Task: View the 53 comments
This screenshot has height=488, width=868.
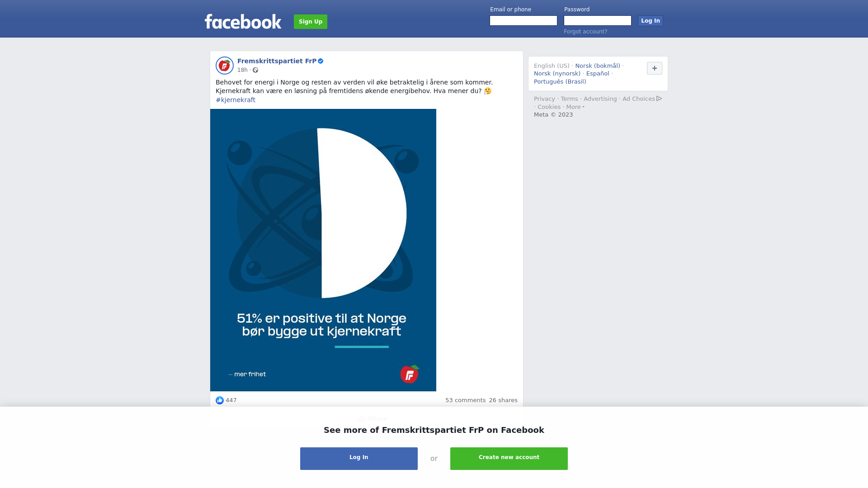Action: click(x=465, y=400)
